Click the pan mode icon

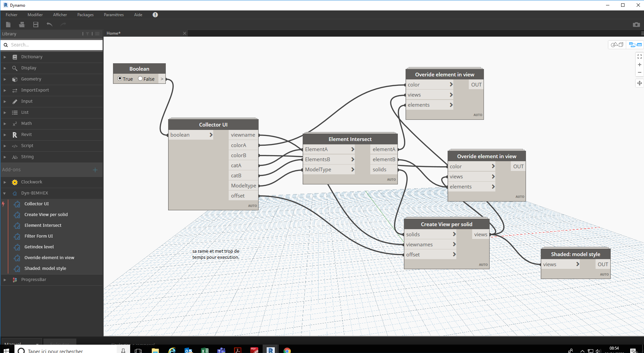[639, 83]
